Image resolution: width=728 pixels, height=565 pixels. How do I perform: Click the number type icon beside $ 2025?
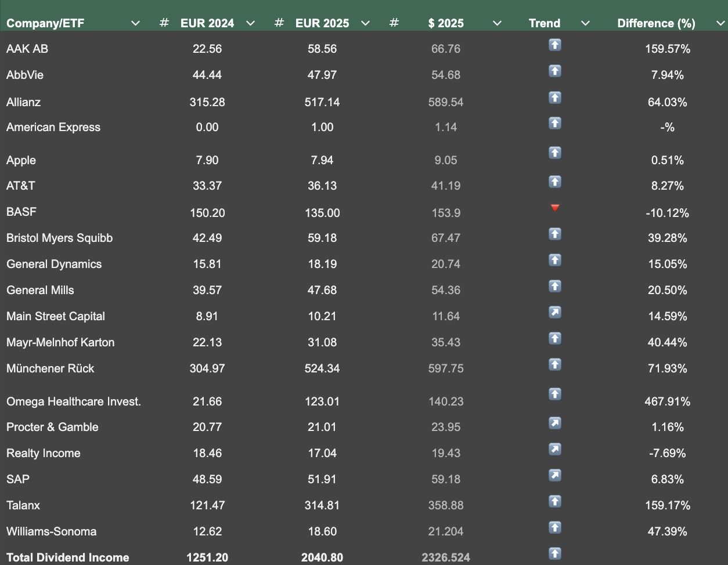tap(394, 23)
